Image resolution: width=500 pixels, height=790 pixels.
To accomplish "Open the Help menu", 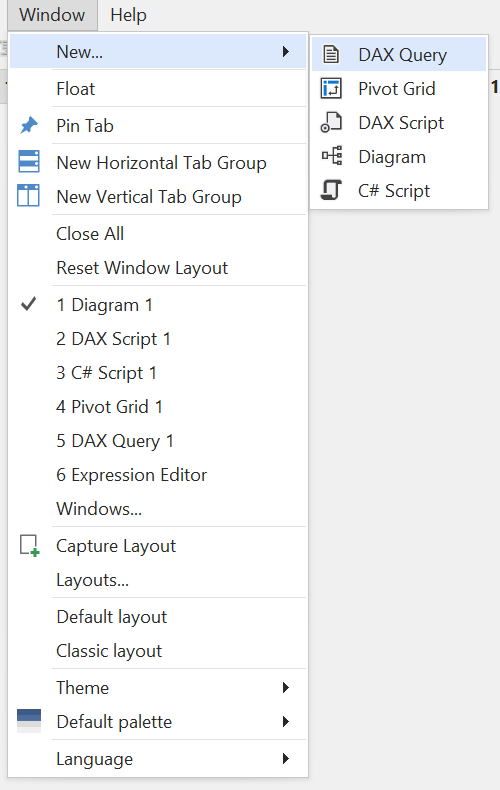I will [x=128, y=15].
